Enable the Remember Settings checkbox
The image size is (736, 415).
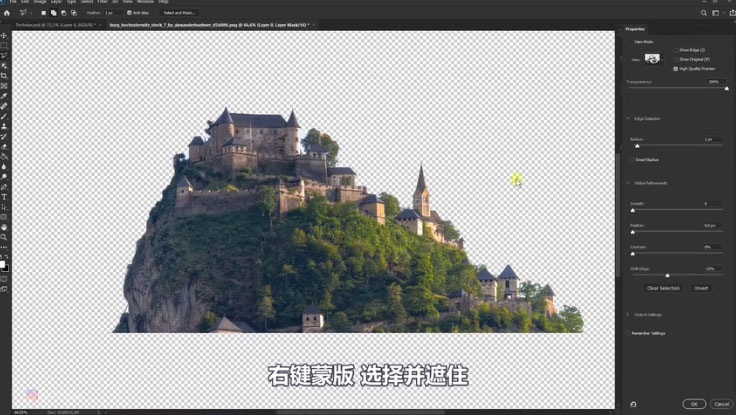[x=628, y=333]
